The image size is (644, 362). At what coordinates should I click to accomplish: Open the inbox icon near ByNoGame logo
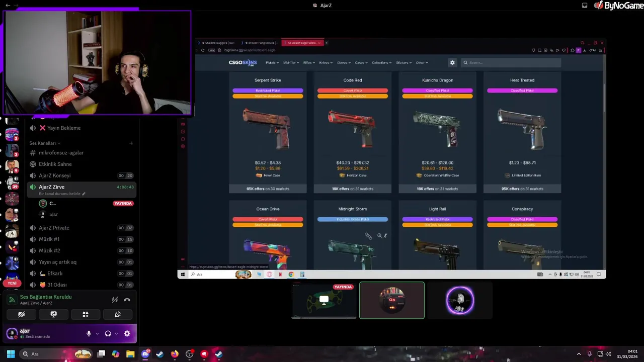(x=585, y=5)
